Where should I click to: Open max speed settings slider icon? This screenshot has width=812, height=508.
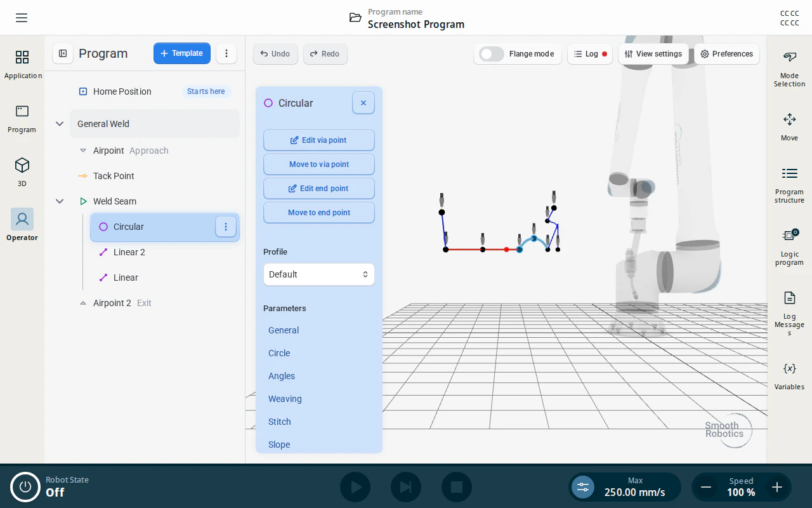tap(583, 487)
